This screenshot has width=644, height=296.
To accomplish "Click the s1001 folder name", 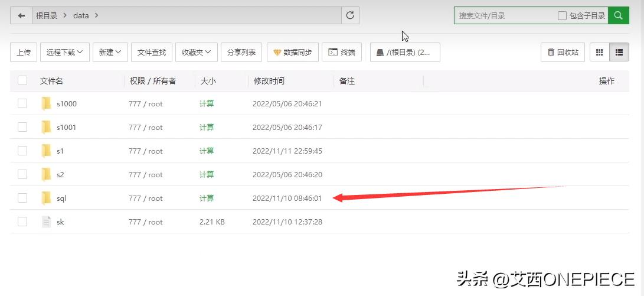I will pos(67,127).
